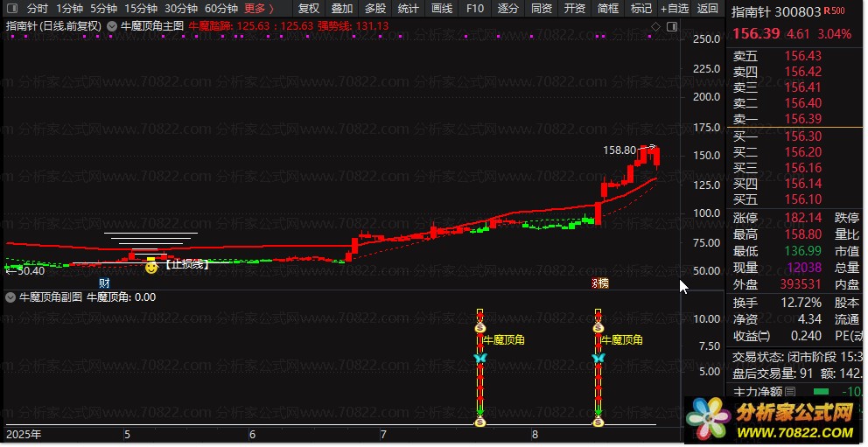Click the 指南针(日线,前复权) chart title

pos(53,26)
